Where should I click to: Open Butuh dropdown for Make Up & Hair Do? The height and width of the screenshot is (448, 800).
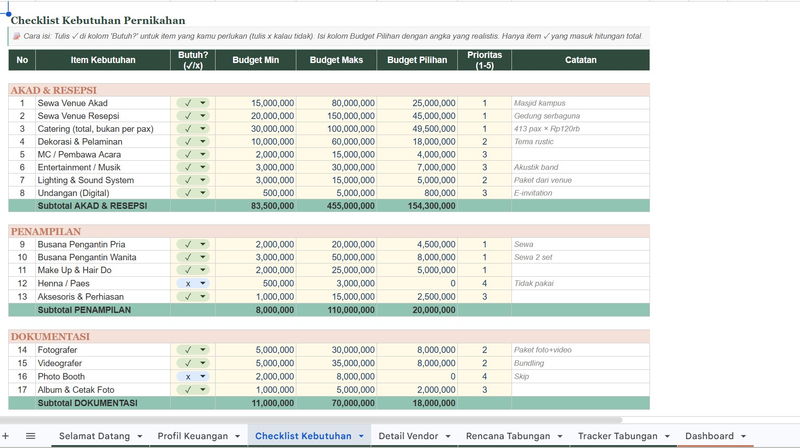coord(203,270)
